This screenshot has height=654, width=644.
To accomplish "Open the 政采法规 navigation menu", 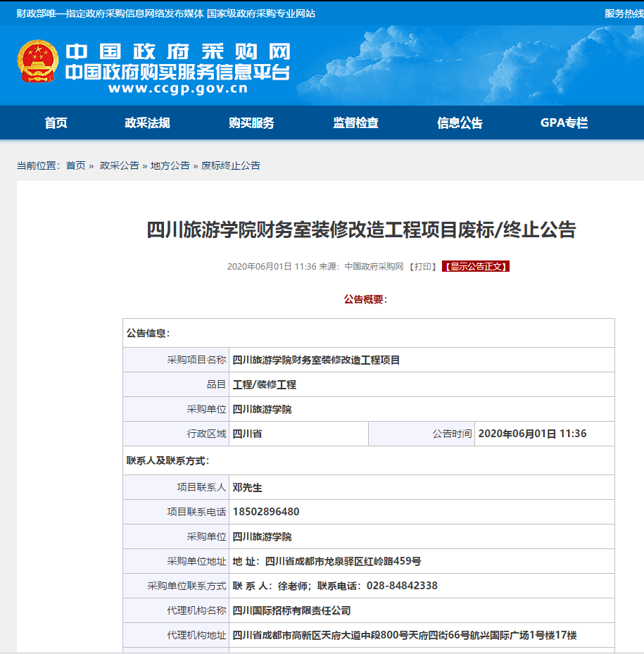I will pyautogui.click(x=147, y=122).
